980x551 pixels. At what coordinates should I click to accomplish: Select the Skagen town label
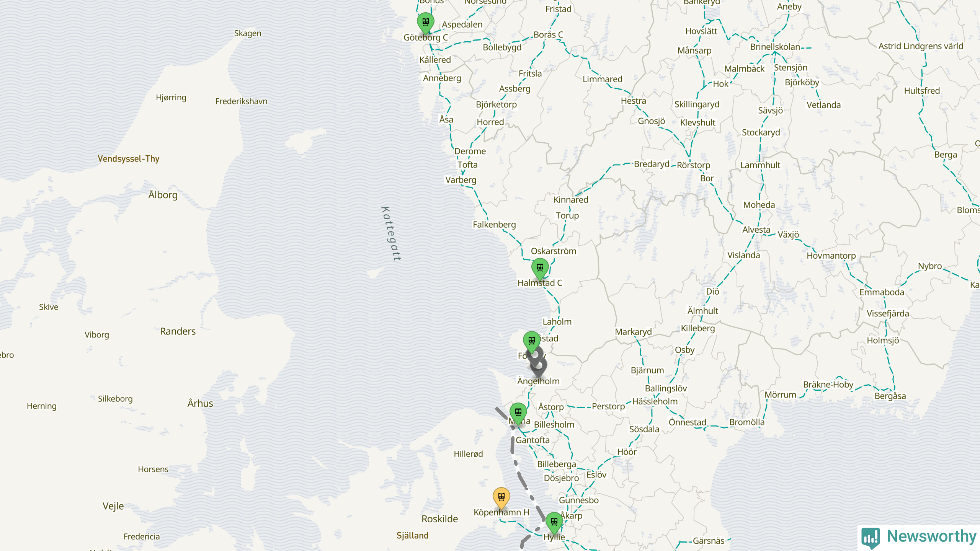tap(248, 34)
